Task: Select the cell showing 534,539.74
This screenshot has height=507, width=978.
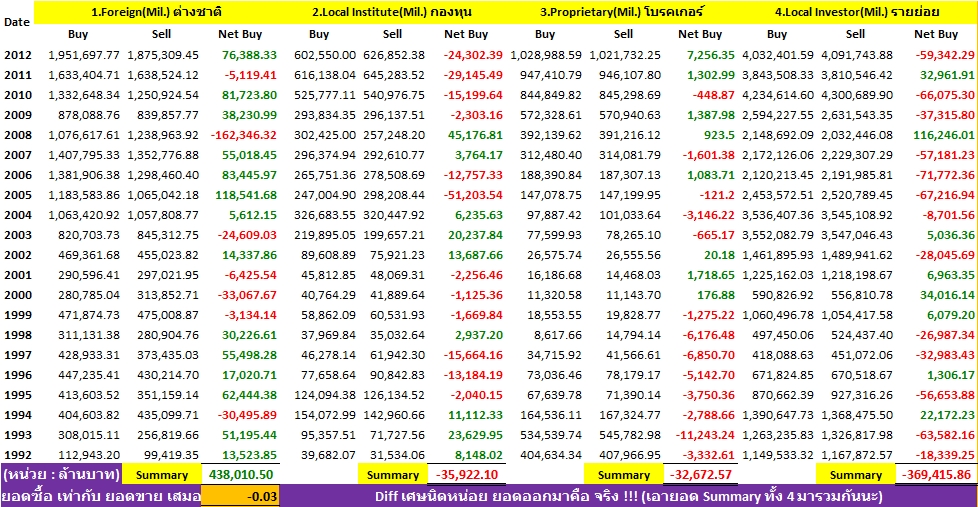Action: click(x=551, y=435)
